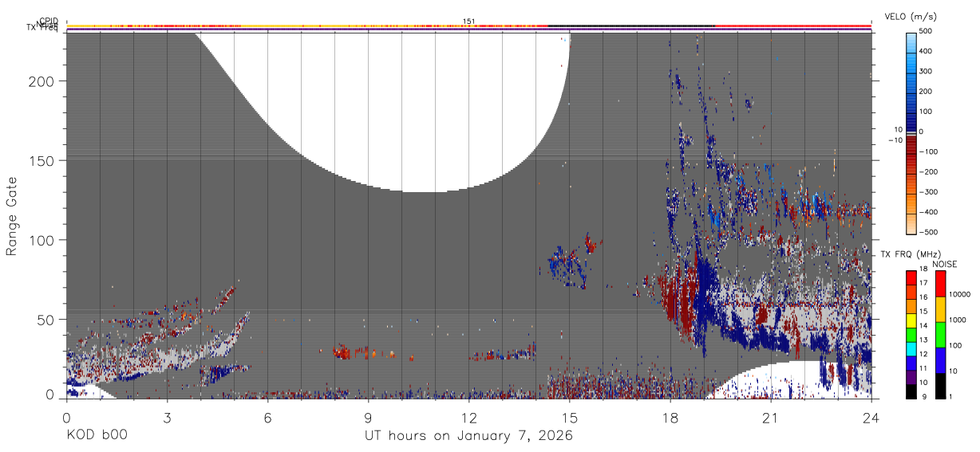This screenshot has height=452, width=980.
Task: Click the "9" label on the TX FRQ scale
Action: [924, 396]
